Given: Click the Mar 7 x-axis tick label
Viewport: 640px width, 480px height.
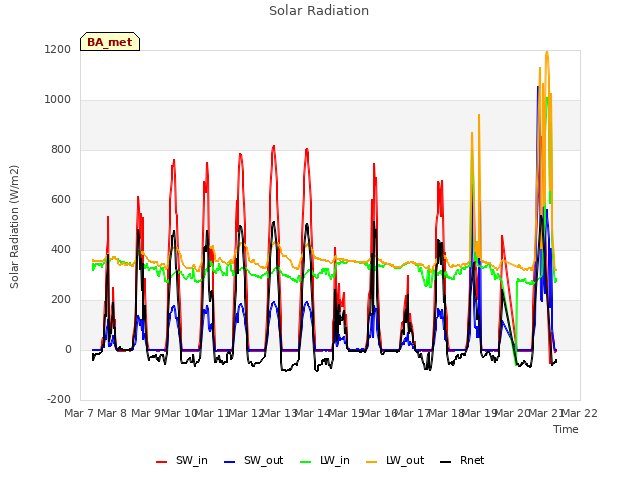Looking at the screenshot, I should (x=79, y=413).
